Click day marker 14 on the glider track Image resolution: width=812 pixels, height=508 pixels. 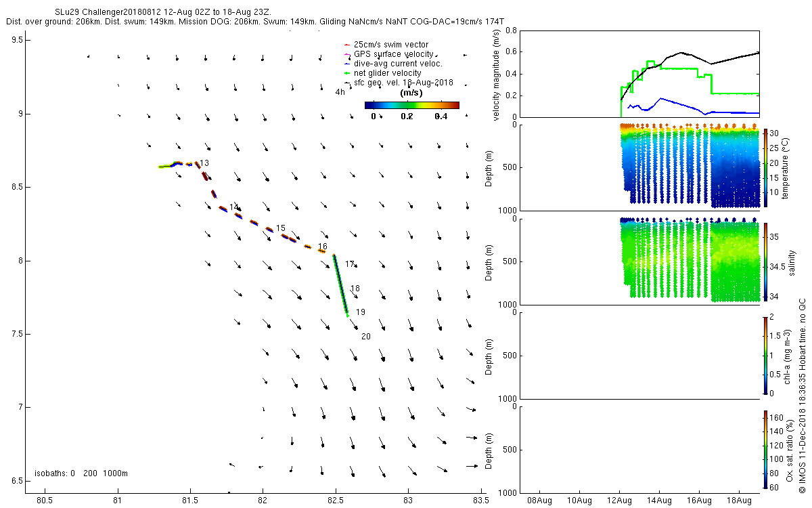tap(233, 207)
